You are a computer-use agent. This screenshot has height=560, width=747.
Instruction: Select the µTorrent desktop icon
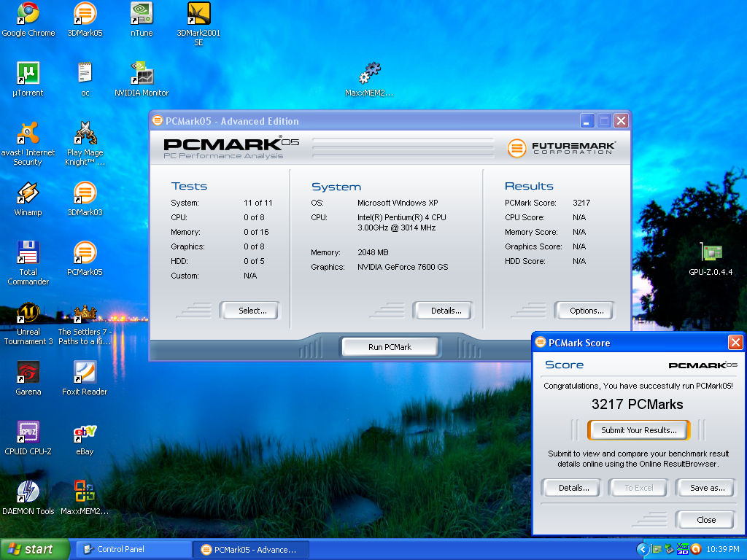(x=28, y=79)
